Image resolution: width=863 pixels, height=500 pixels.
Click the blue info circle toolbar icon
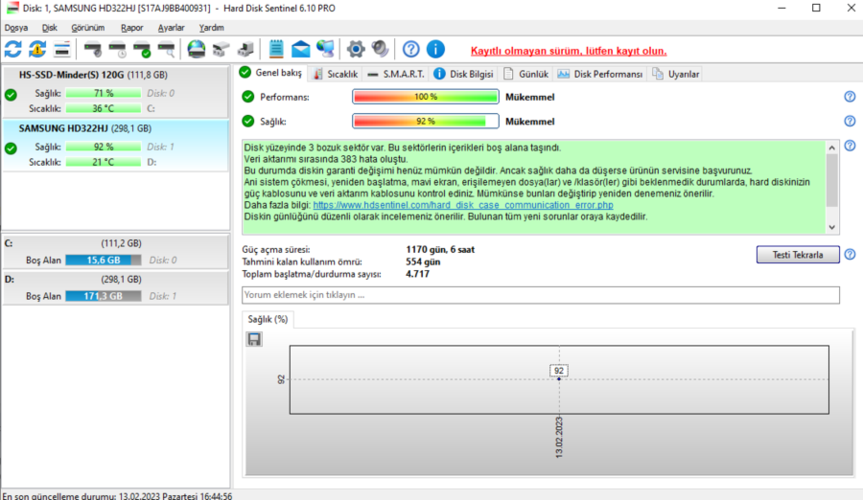[x=435, y=50]
